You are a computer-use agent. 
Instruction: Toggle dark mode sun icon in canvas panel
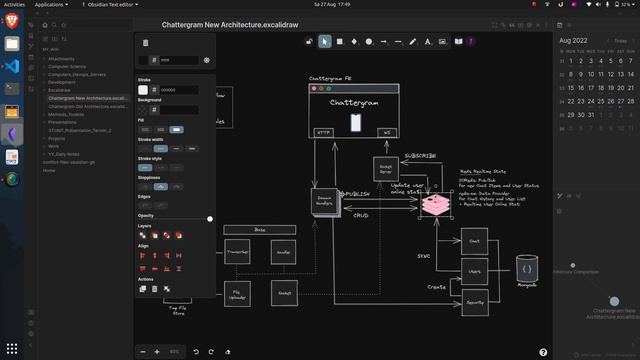point(207,60)
